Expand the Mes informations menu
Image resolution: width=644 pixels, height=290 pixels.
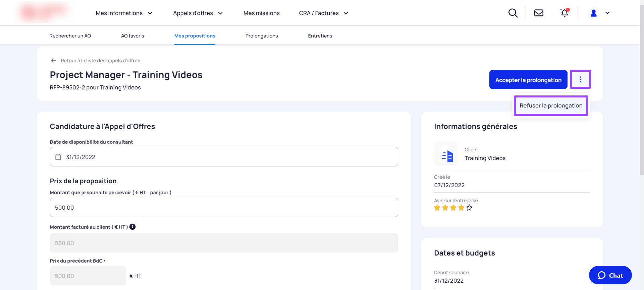(124, 13)
